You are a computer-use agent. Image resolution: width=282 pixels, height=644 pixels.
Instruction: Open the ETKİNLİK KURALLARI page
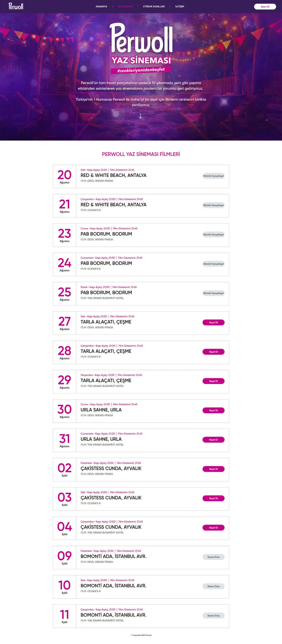tap(154, 7)
